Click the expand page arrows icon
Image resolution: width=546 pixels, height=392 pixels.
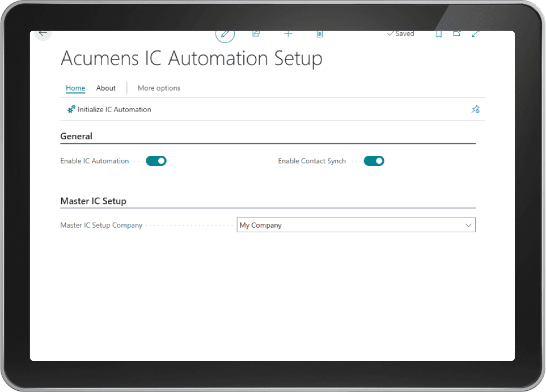click(x=475, y=34)
